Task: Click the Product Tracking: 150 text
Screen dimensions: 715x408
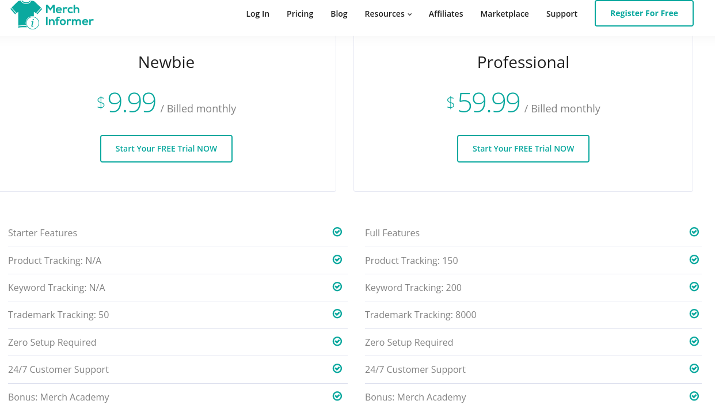Action: [x=411, y=261]
